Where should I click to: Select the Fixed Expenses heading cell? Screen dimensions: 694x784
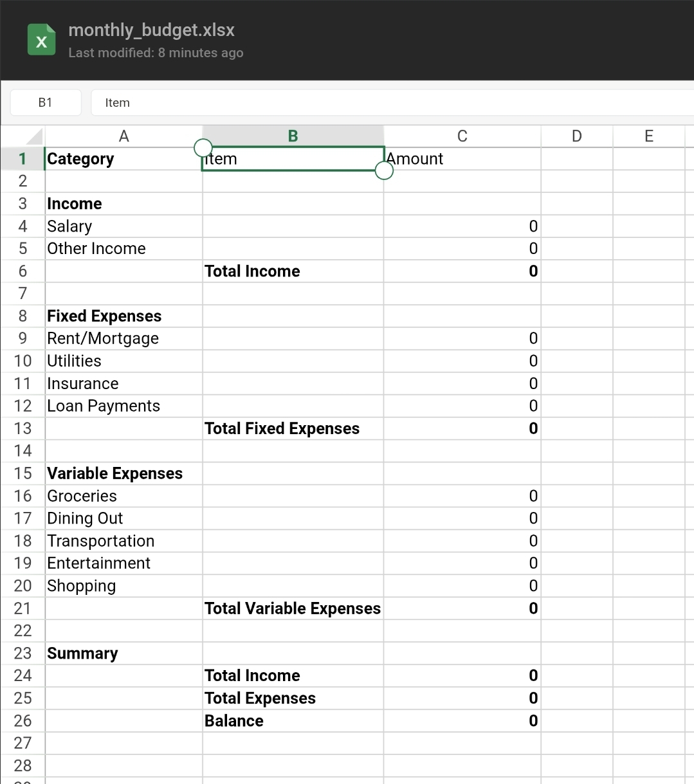(124, 316)
